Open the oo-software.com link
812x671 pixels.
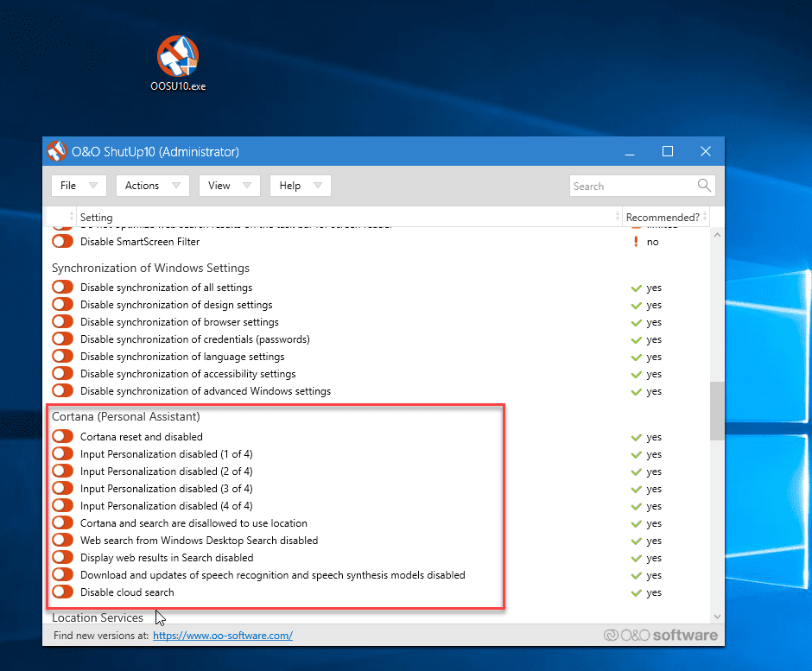pyautogui.click(x=223, y=636)
